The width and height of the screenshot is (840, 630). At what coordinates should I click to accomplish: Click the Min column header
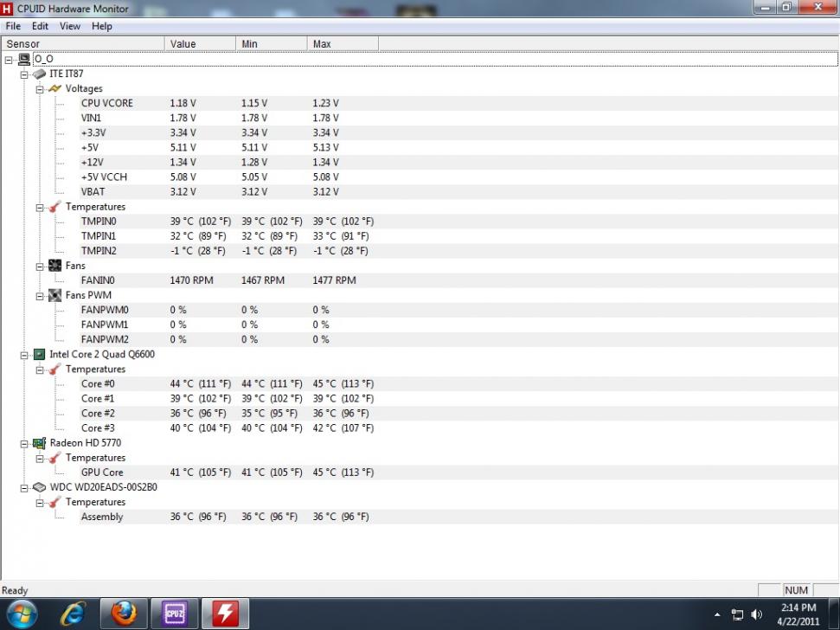pos(272,44)
